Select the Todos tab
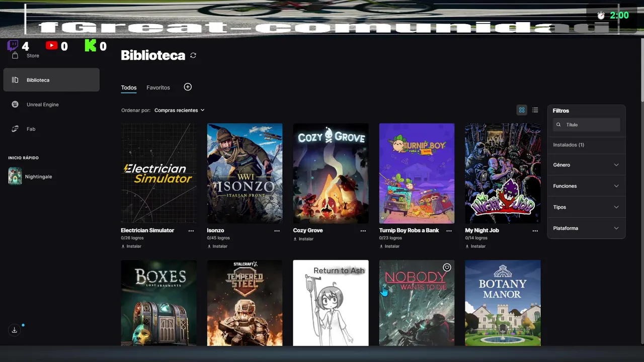Screen dimensions: 644x362 pyautogui.click(x=129, y=87)
